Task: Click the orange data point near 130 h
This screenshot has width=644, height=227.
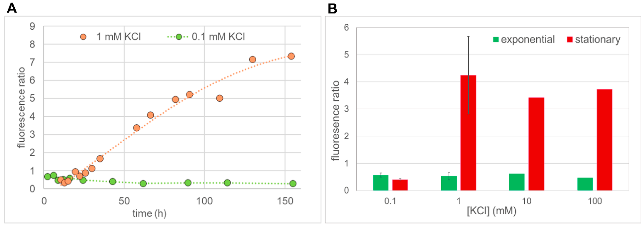Action: coord(252,59)
